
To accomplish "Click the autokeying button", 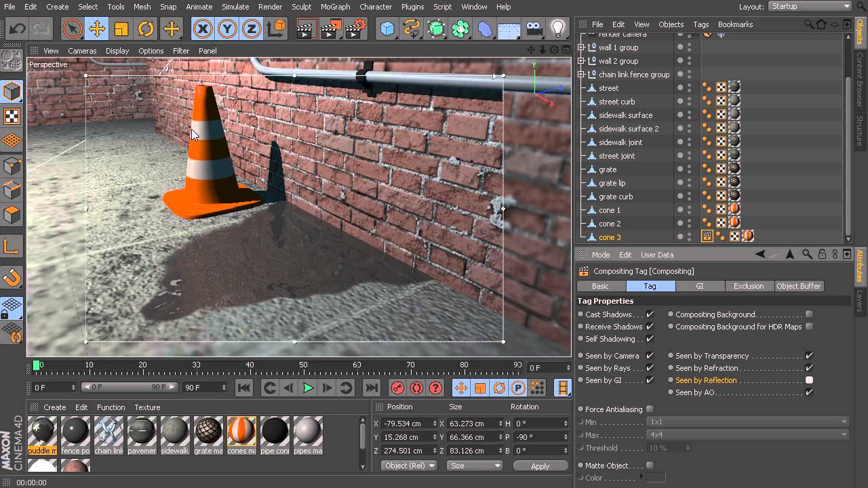I will (416, 388).
